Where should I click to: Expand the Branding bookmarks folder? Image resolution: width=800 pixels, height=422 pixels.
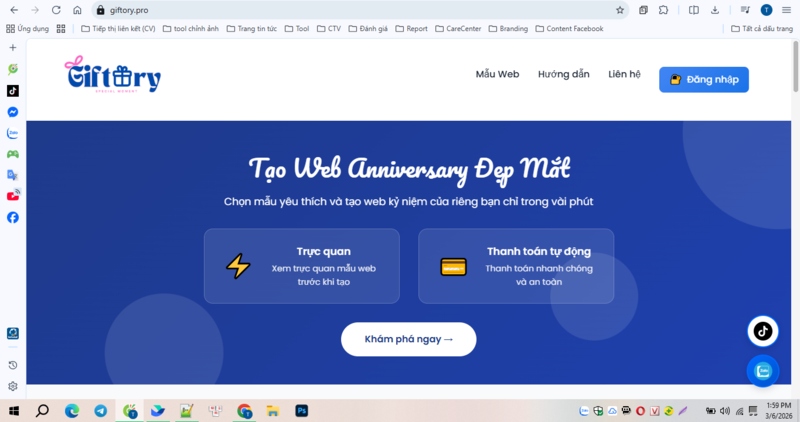(x=508, y=29)
